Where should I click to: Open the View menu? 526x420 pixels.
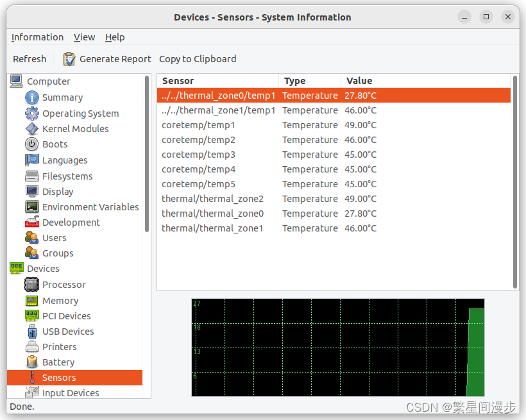point(84,37)
